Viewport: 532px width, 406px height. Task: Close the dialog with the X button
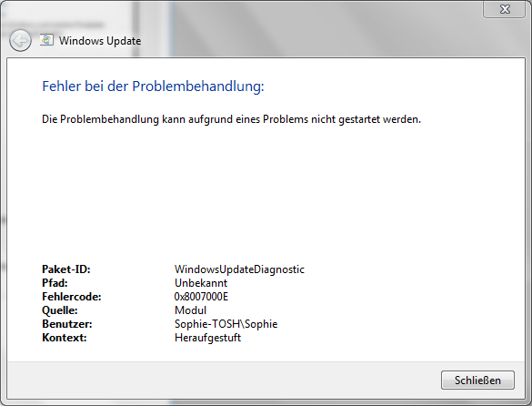click(504, 9)
